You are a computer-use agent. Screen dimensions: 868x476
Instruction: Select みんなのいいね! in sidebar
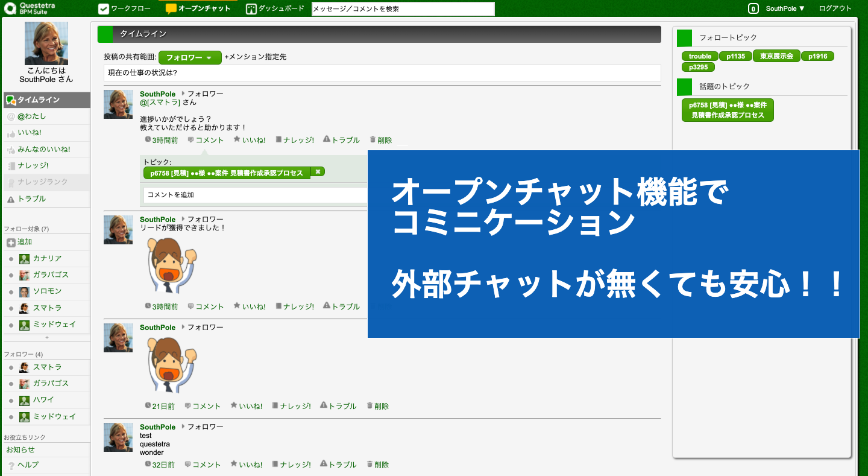point(43,150)
